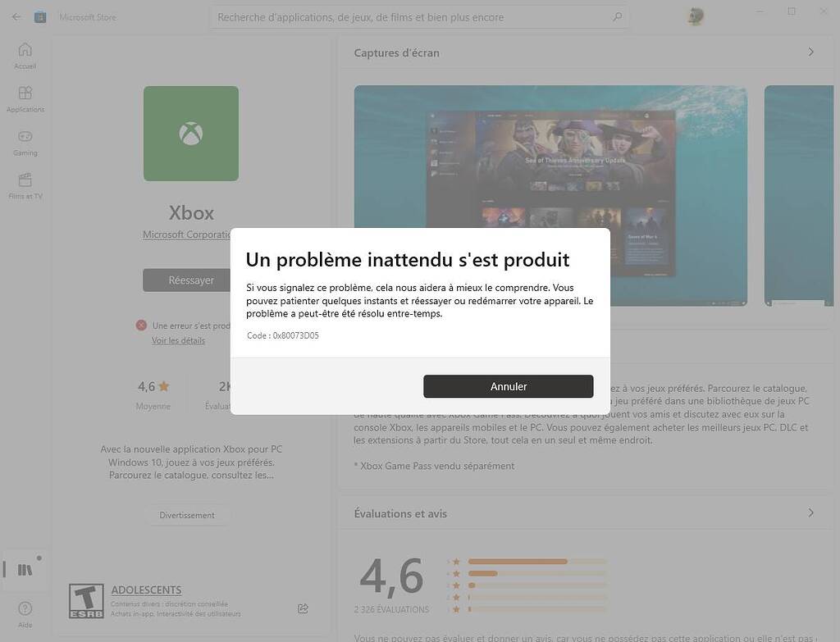This screenshot has height=642, width=840.
Task: Open the Microsoft Corporation publisher link
Action: click(x=186, y=234)
